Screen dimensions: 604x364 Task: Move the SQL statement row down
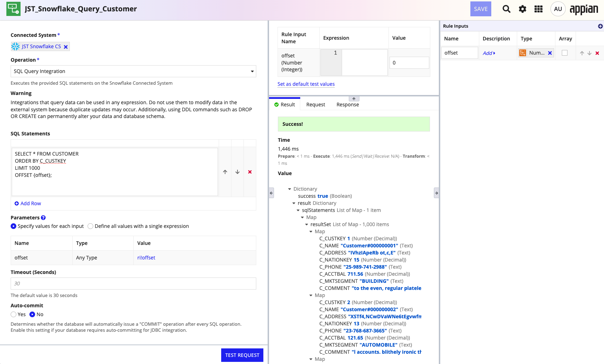pyautogui.click(x=237, y=172)
